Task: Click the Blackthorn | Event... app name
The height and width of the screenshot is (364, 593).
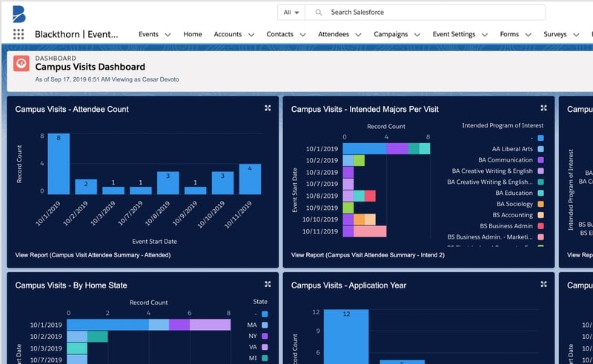Action: tap(76, 34)
